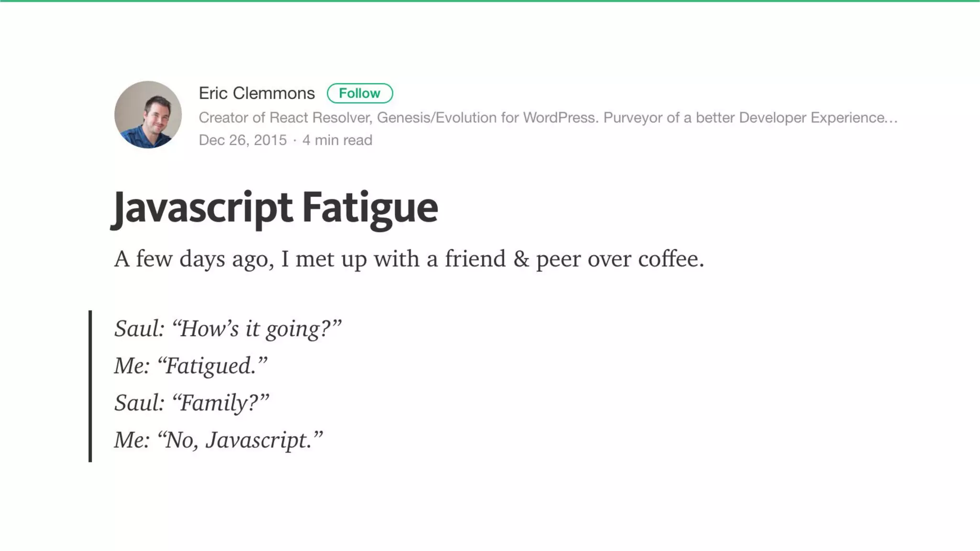Click the sentence about meeting a friend over coffee
This screenshot has width=980, height=551.
point(409,259)
